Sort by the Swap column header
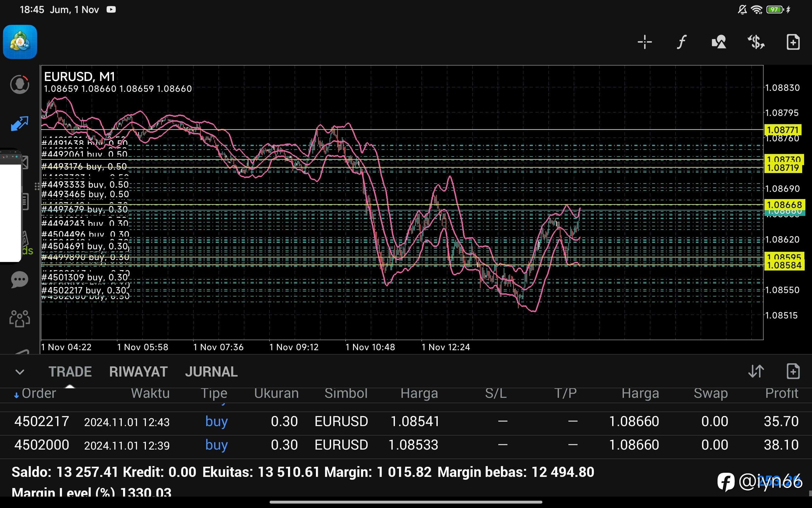This screenshot has height=508, width=812. coord(711,393)
